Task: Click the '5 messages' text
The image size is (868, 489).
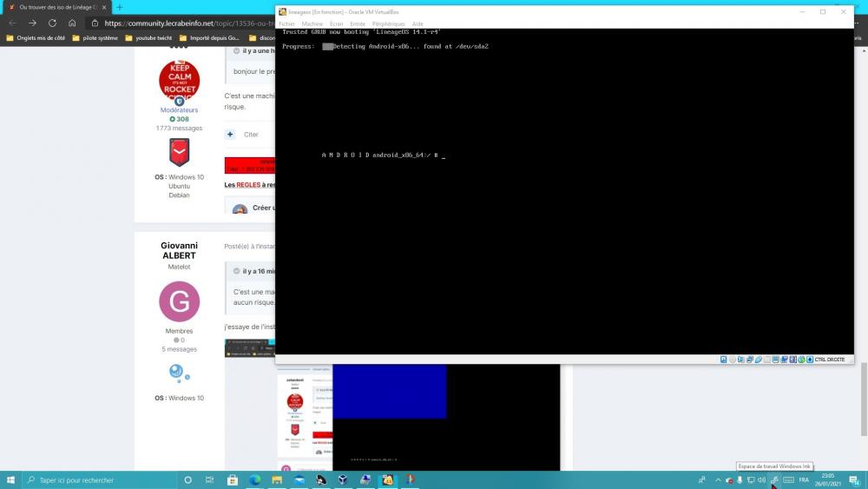Action: (179, 349)
